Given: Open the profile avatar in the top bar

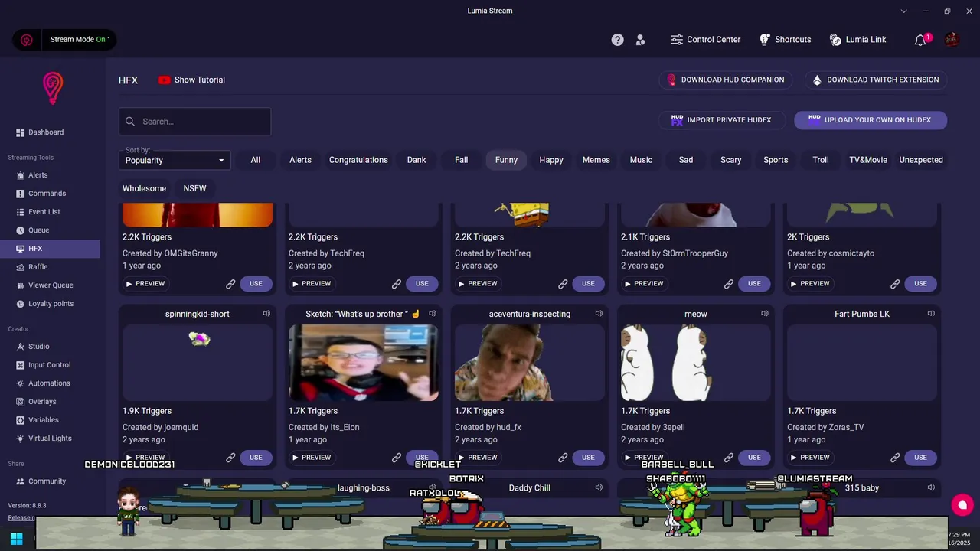Looking at the screenshot, I should point(952,40).
